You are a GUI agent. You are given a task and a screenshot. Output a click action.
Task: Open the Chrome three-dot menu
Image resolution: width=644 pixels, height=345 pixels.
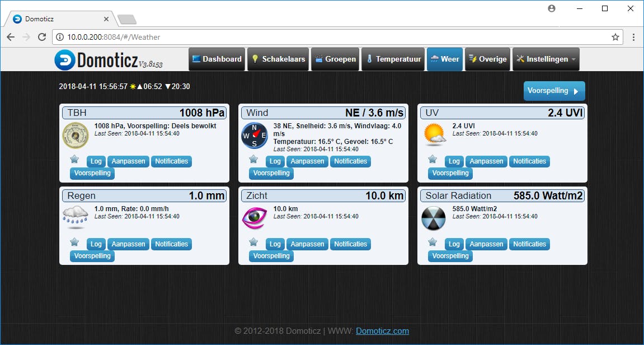pos(633,37)
